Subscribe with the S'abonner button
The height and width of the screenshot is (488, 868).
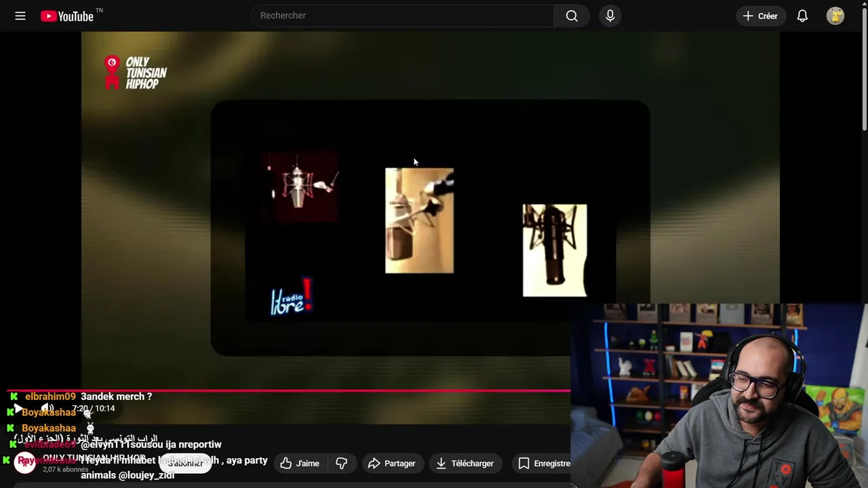tap(185, 464)
